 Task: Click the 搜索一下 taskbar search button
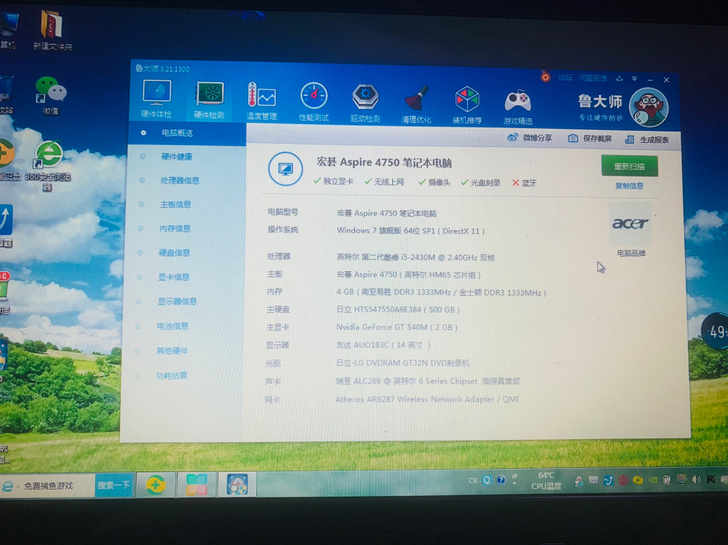114,486
